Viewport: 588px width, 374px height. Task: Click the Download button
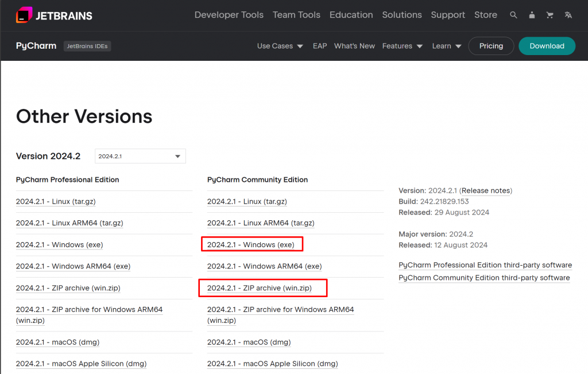(x=547, y=46)
